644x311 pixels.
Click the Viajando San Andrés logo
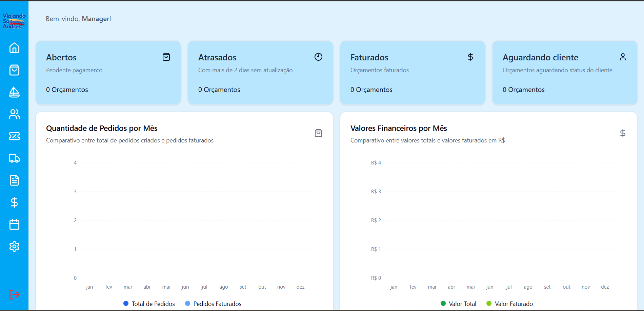(14, 21)
